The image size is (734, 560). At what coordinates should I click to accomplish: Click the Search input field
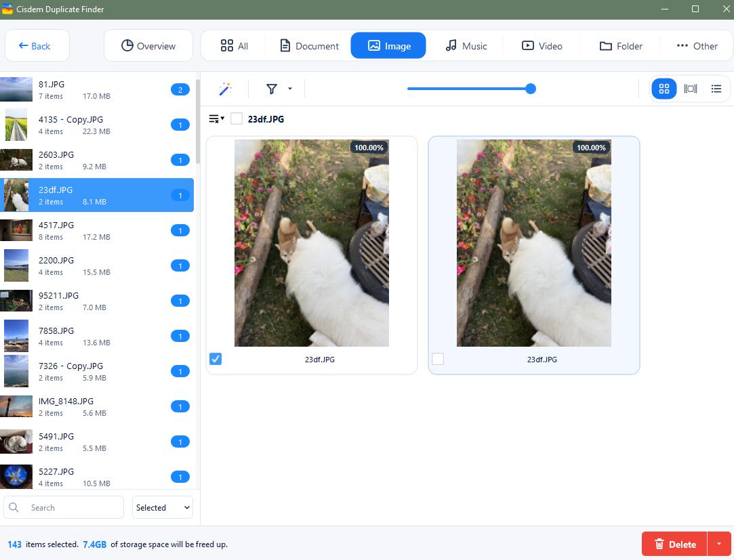[x=64, y=507]
